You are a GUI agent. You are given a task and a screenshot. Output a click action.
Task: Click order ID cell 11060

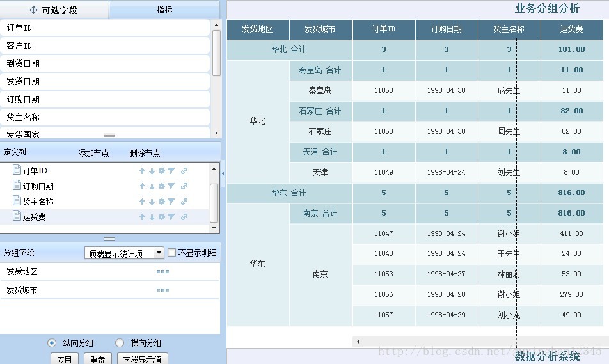pos(383,90)
